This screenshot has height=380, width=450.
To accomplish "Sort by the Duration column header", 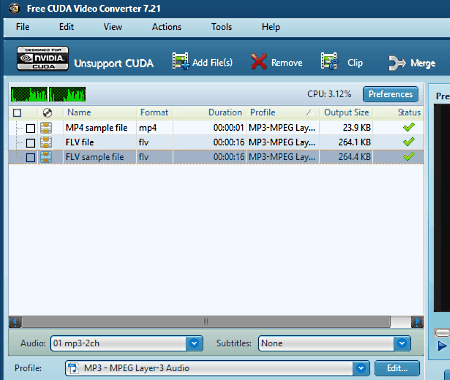I will 209,112.
